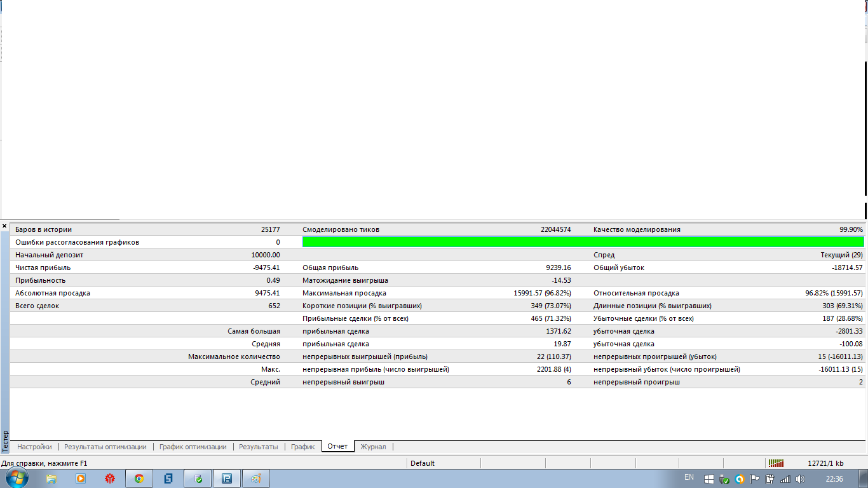Select the value 25177
This screenshot has width=868, height=488.
[270, 229]
